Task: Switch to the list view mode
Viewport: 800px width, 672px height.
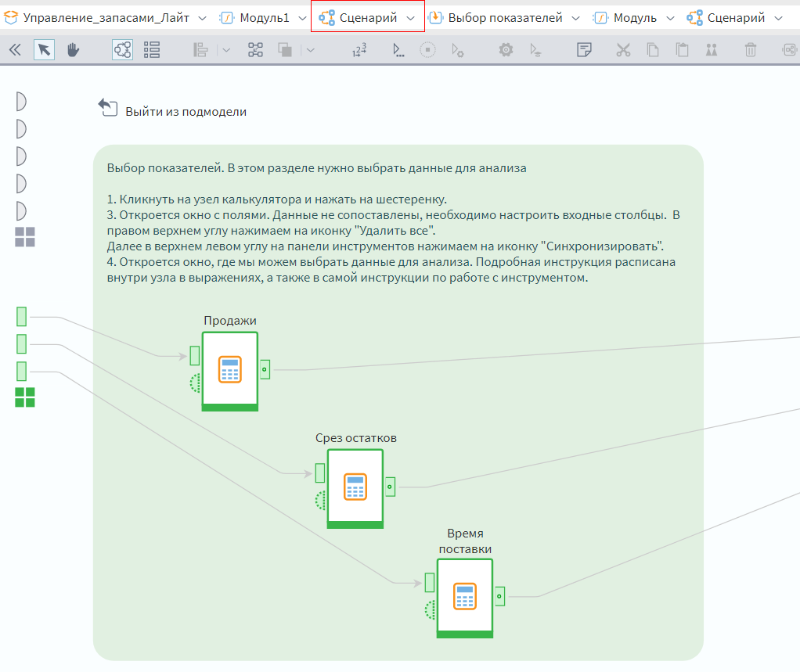Action: click(x=152, y=49)
